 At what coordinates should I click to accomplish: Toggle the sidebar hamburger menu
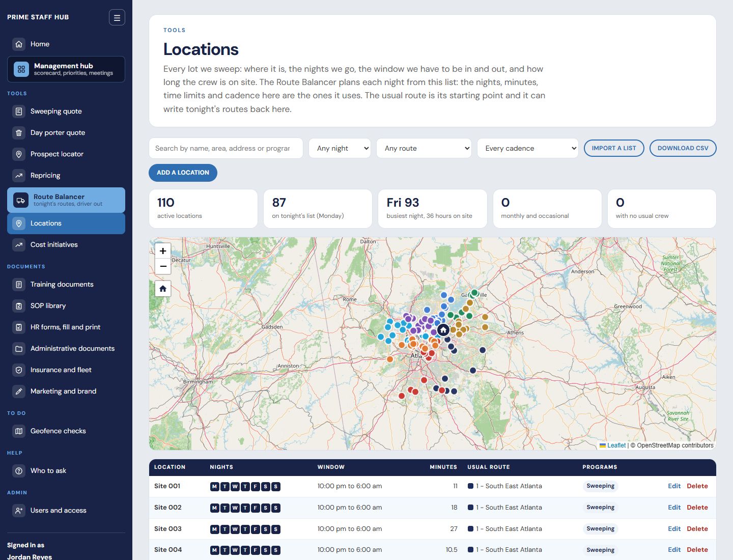pos(117,17)
